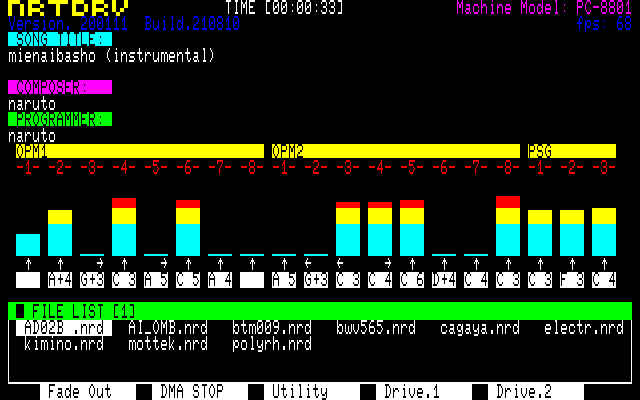This screenshot has width=640, height=400.
Task: Click the FILE LIST header bar
Action: click(320, 311)
